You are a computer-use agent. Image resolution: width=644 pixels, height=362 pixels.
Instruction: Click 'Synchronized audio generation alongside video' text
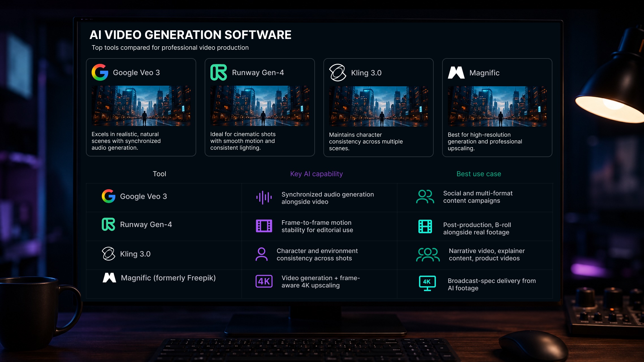[328, 198]
